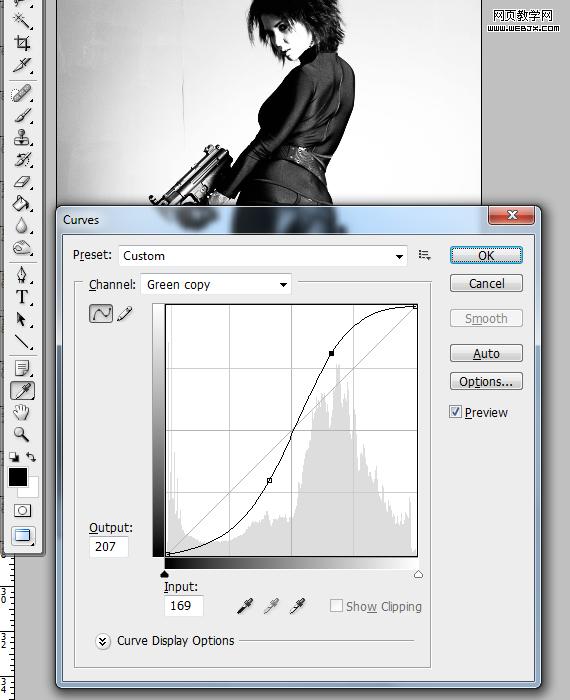Screen dimensions: 570x700
Task: Select the History Brush tool
Action: coord(21,159)
